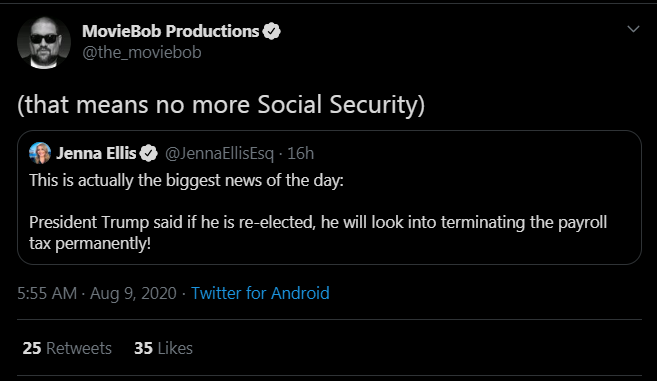Open MovieBob's profile picture avatar

[x=44, y=42]
